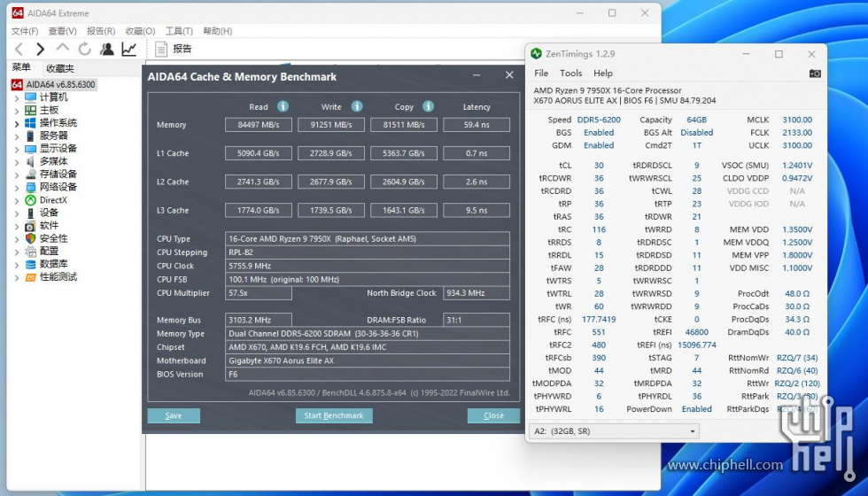This screenshot has width=868, height=496.
Task: Click the graph chart icon in AIDA64 toolbar
Action: click(x=129, y=49)
